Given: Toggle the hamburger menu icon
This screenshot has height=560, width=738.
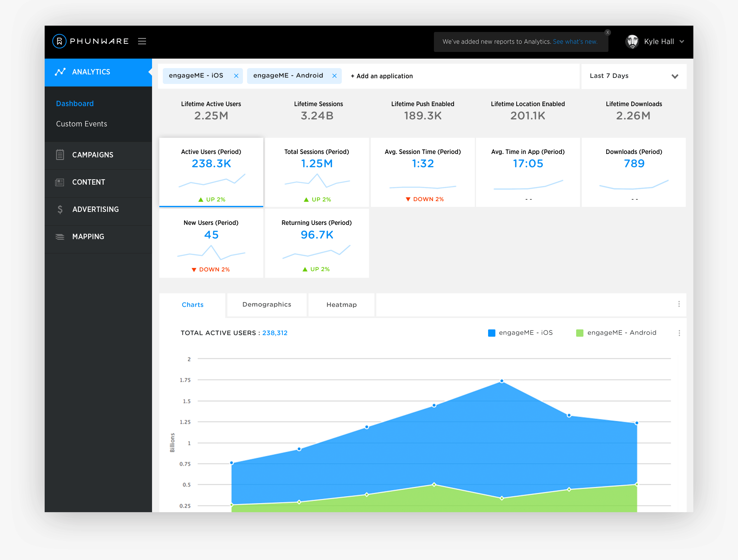Looking at the screenshot, I should [x=142, y=41].
